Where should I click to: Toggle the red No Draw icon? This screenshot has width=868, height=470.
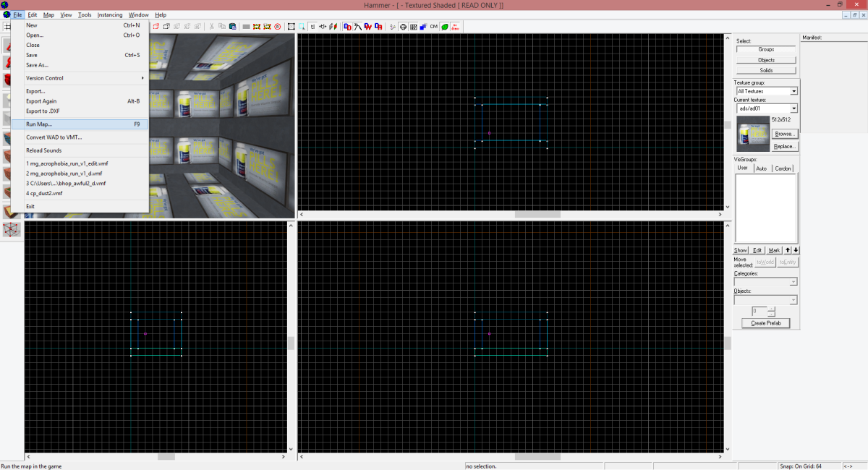pos(455,27)
